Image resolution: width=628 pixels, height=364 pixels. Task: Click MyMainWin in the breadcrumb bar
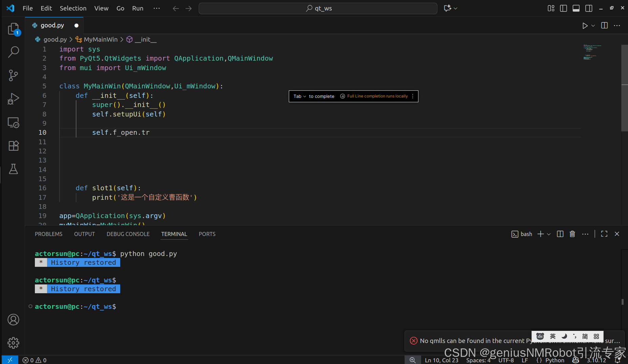coord(100,39)
